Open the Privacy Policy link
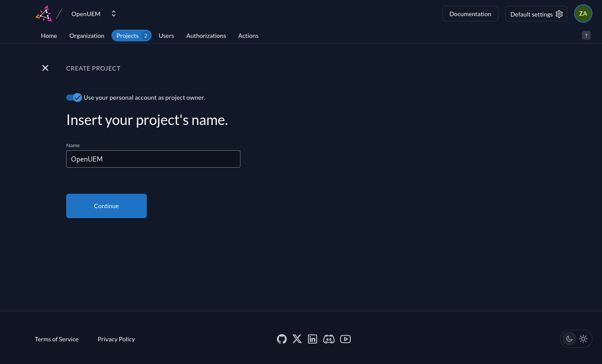The image size is (602, 364). (x=116, y=339)
